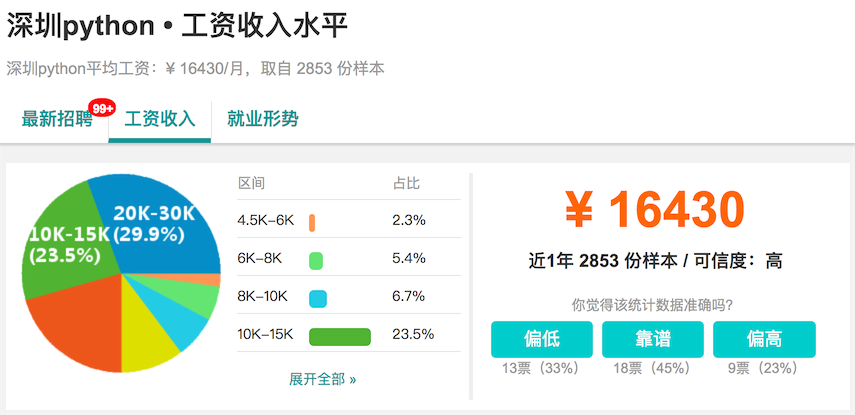Click the 占比 column header
The image size is (855, 415).
coord(406,184)
